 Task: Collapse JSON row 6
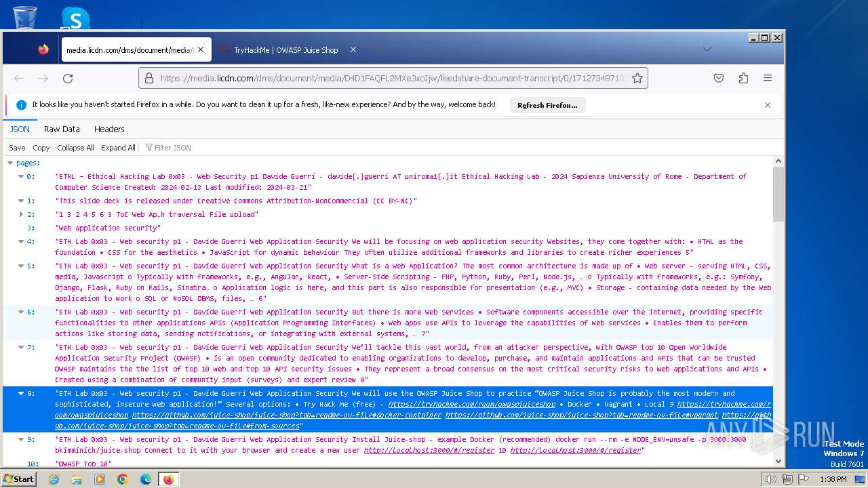point(21,312)
